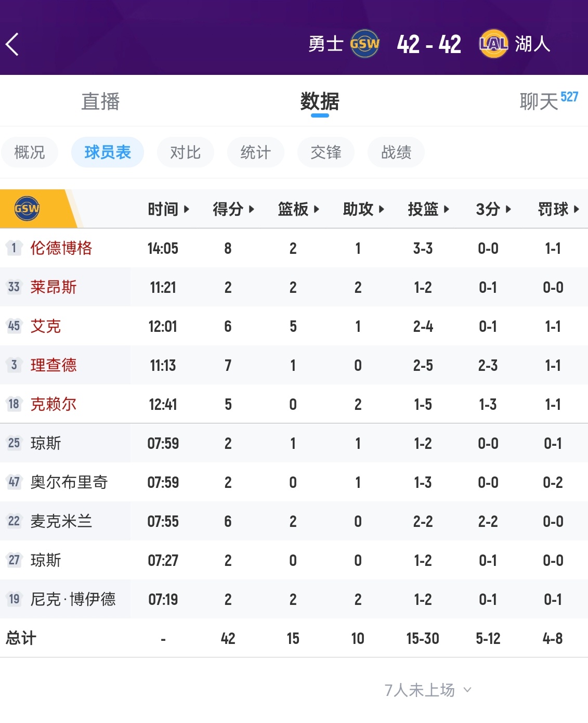Tap 奥尔布里奇's free throws 0-2
Viewport: 588px width, 723px height.
coord(553,482)
